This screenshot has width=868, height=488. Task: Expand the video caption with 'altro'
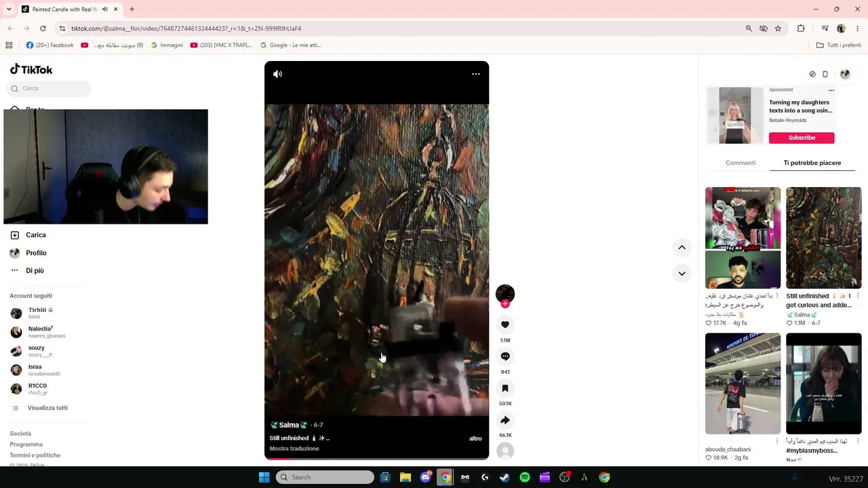(475, 439)
